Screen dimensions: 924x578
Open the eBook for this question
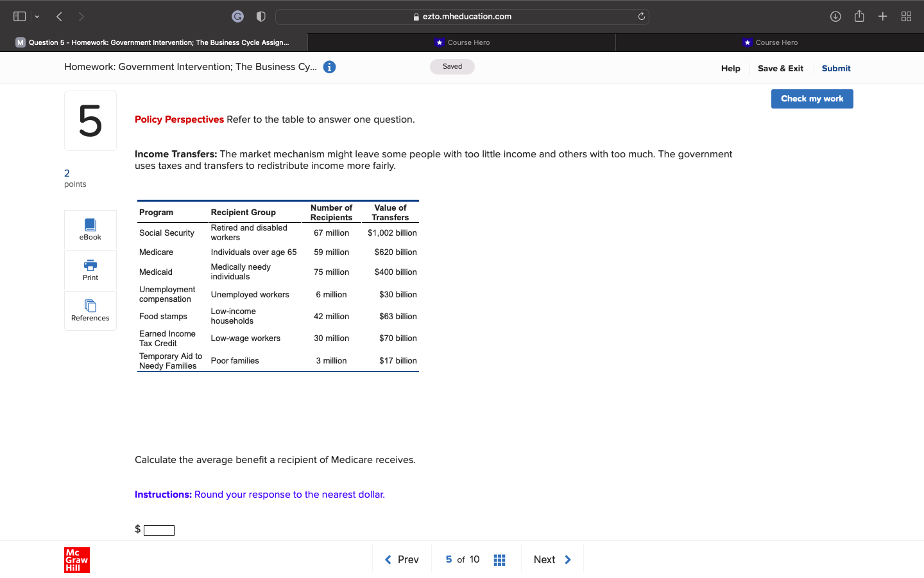click(90, 229)
